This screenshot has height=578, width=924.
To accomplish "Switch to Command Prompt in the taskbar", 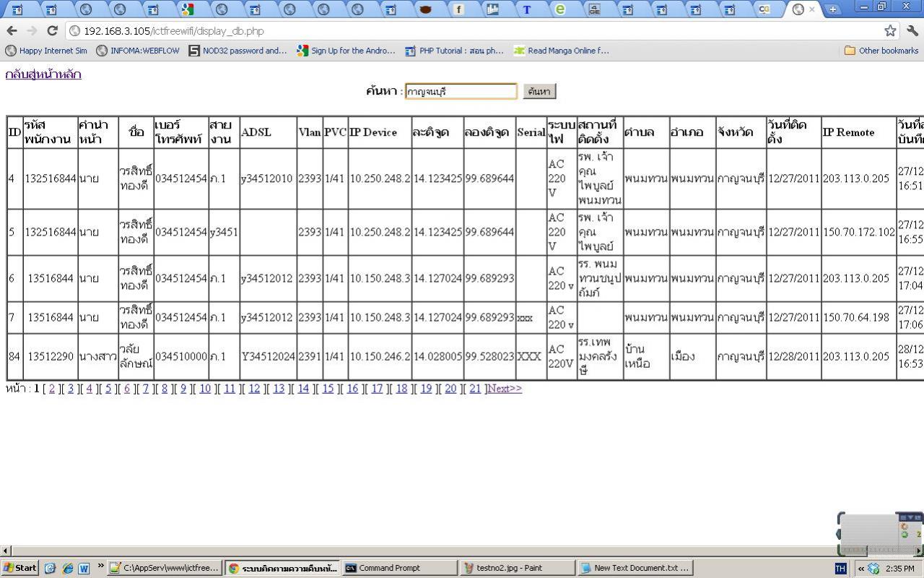I will pyautogui.click(x=398, y=568).
